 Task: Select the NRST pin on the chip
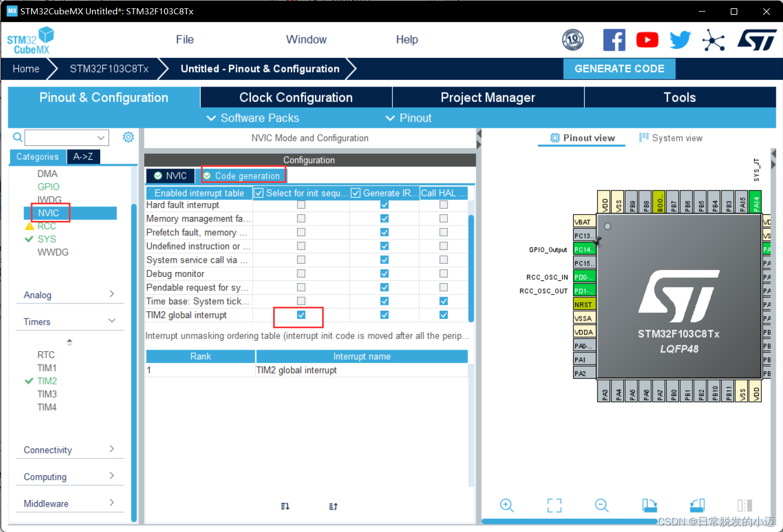click(x=584, y=305)
